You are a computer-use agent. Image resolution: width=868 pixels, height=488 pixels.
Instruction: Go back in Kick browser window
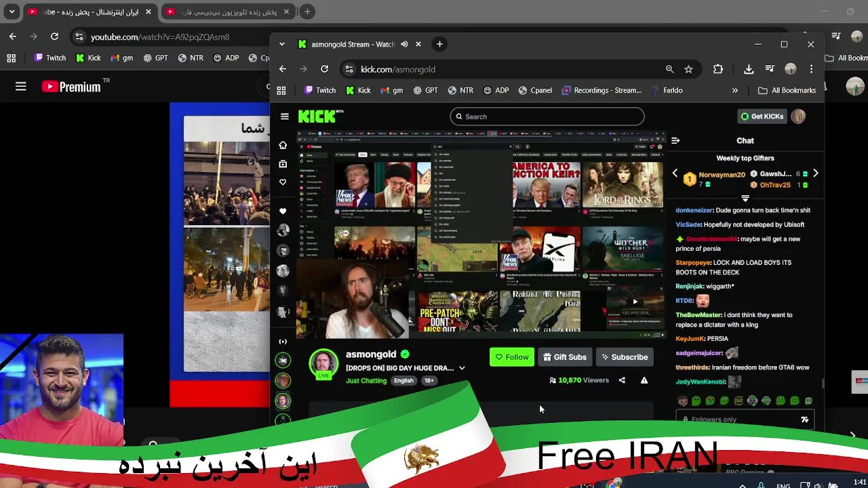click(x=283, y=69)
